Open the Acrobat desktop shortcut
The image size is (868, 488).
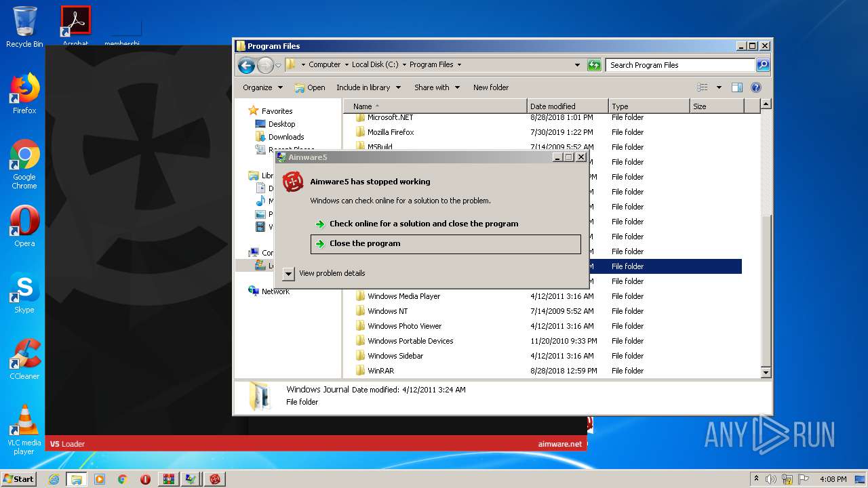[75, 26]
